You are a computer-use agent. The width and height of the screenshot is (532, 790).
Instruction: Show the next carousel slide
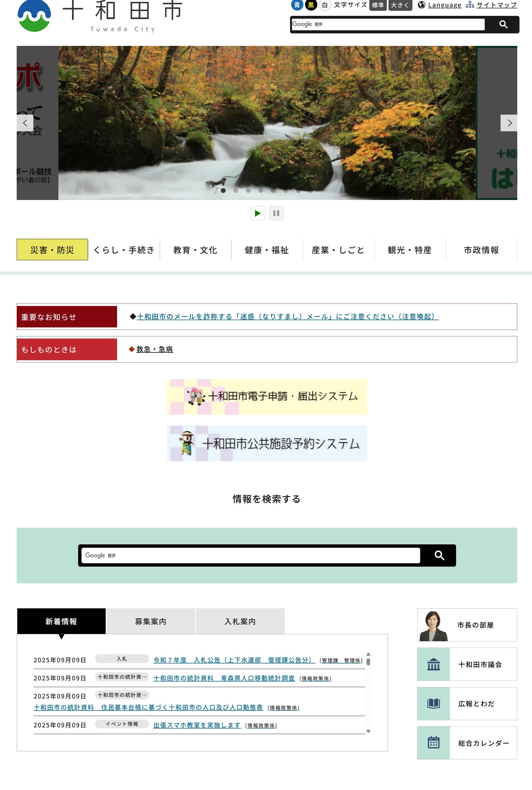[x=508, y=123]
